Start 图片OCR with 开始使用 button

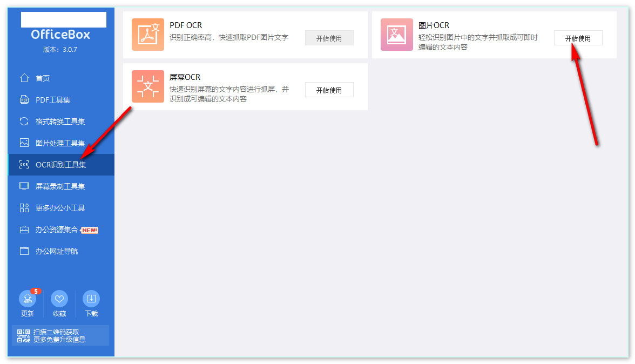[x=578, y=38]
